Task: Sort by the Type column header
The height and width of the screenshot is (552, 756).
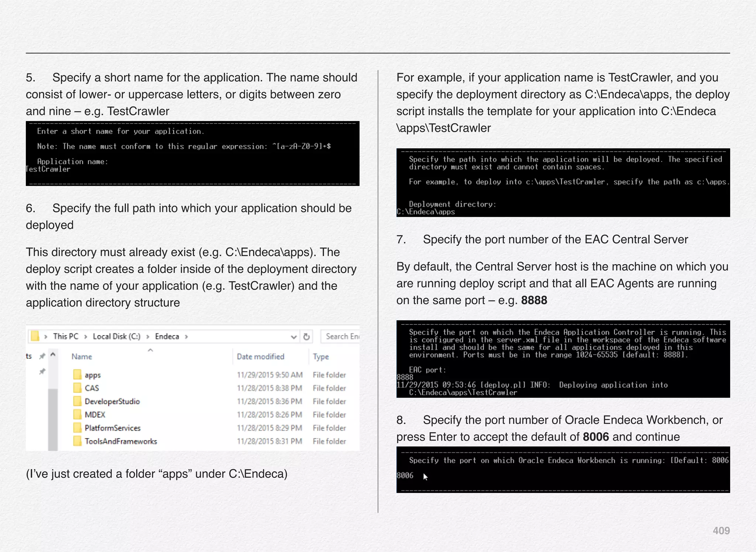Action: pos(321,357)
